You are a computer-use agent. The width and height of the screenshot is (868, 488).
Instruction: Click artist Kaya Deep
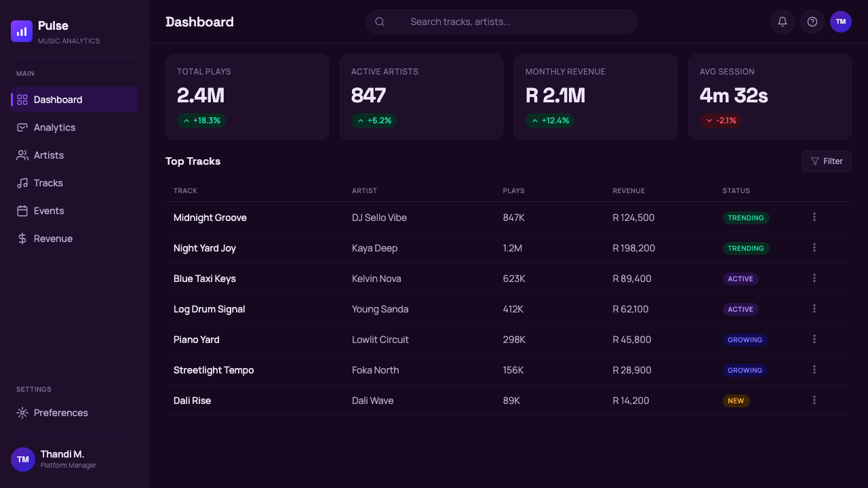[374, 248]
